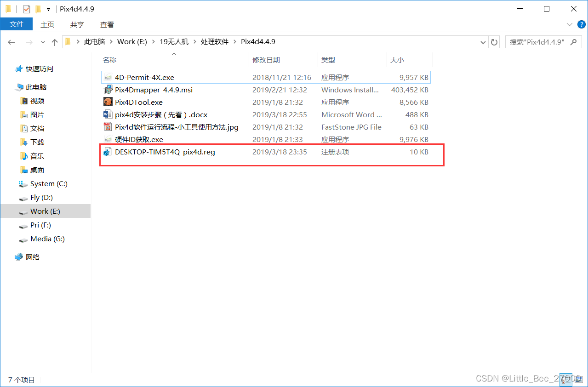Click 此电脑 in the address breadcrumb

[94, 42]
